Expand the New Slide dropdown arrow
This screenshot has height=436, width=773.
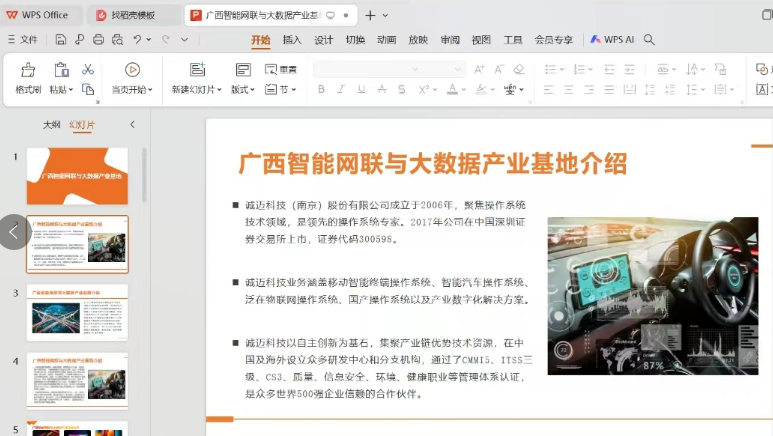point(219,90)
